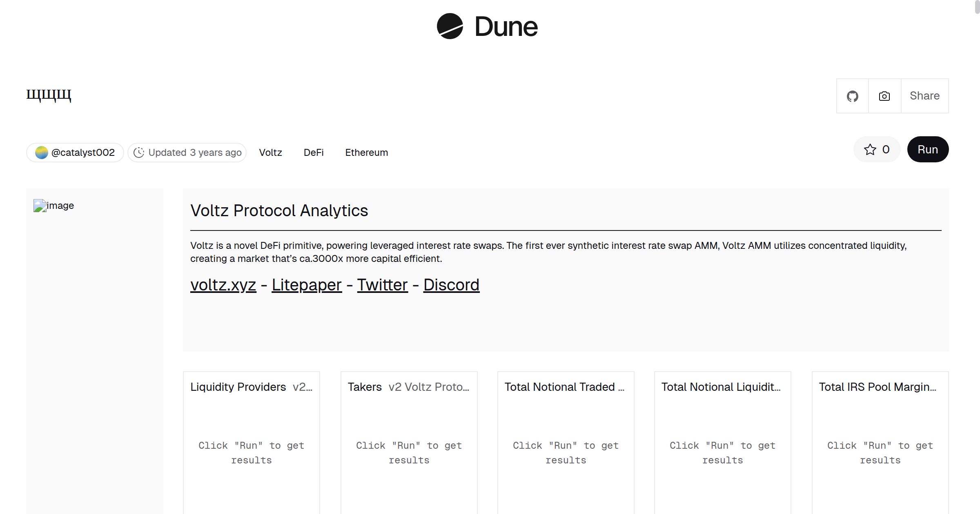Open the voltz.xyz link

coord(223,285)
